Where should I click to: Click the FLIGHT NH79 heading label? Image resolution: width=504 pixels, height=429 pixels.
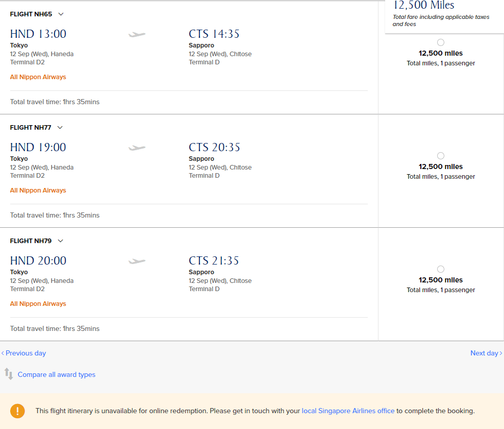31,241
